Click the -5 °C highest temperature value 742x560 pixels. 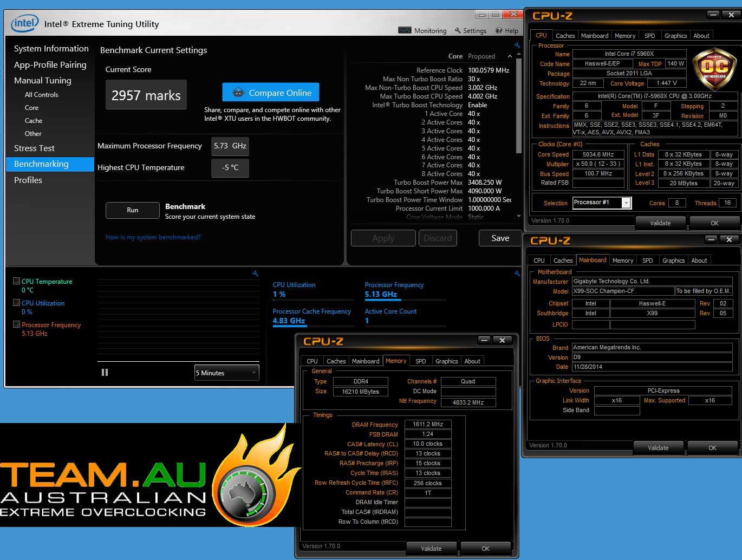(230, 168)
